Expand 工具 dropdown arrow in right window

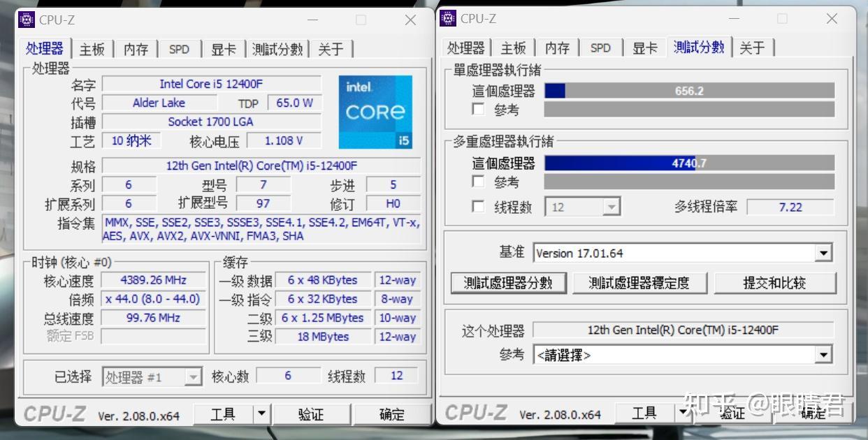click(x=683, y=413)
